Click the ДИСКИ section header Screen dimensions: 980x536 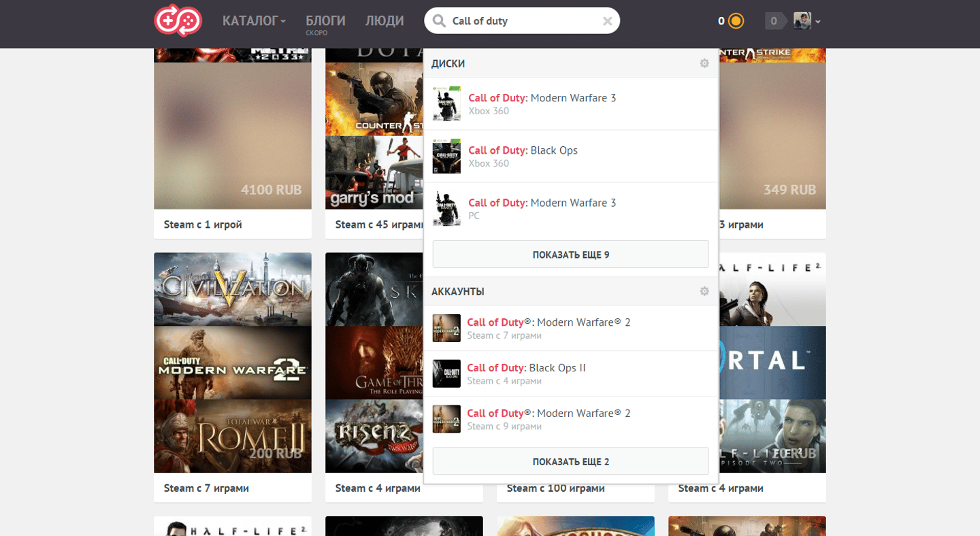coord(448,63)
